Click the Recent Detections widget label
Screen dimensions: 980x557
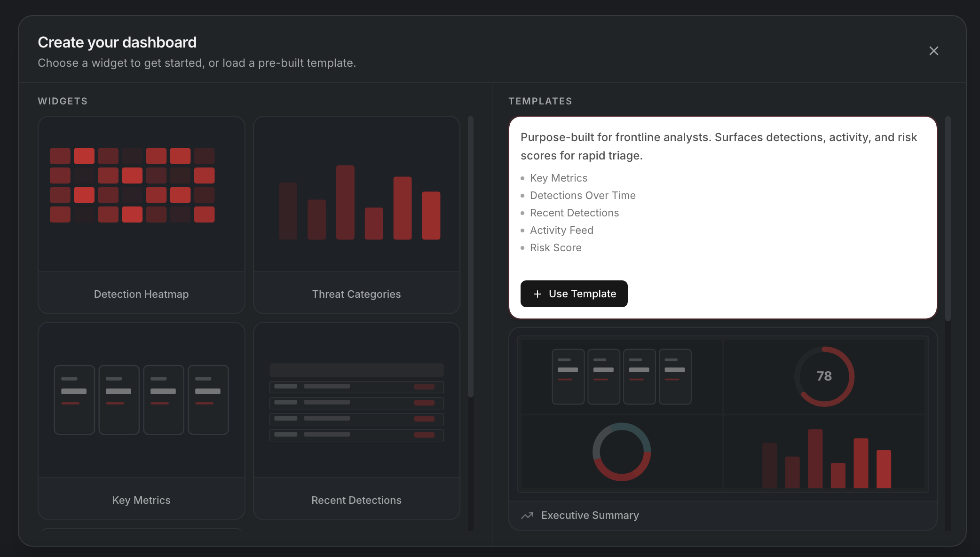(x=356, y=501)
